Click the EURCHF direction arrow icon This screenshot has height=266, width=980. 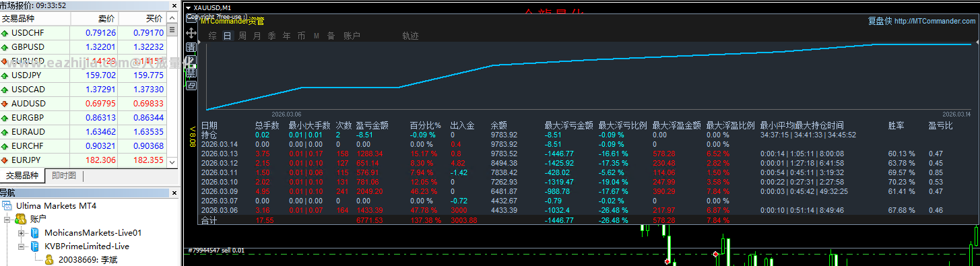click(x=5, y=146)
